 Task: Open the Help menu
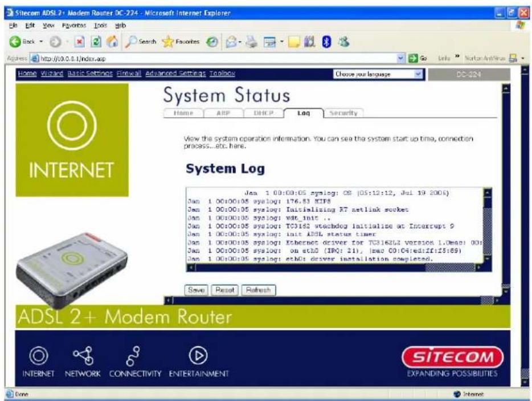[x=120, y=25]
